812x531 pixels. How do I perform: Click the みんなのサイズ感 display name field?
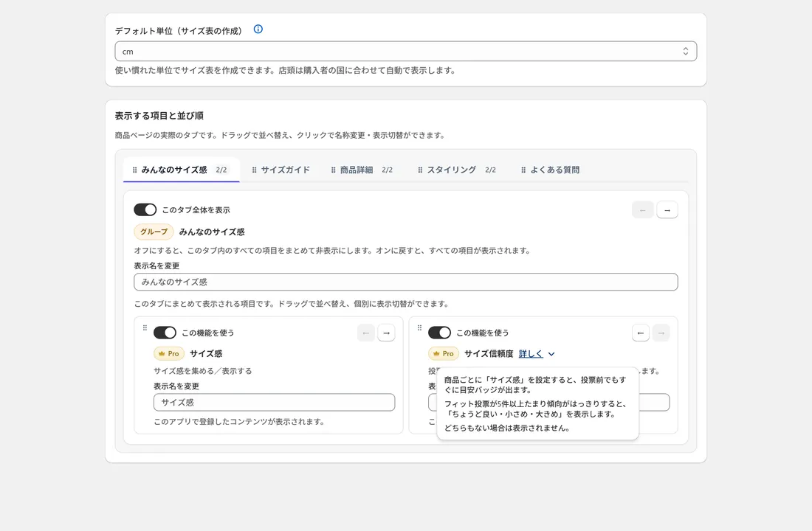405,282
